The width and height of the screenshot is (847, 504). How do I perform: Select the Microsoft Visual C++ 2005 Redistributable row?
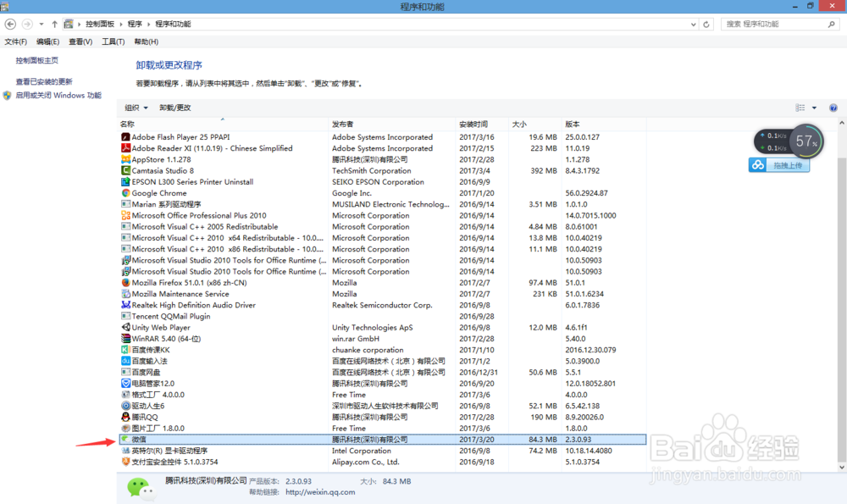coord(383,227)
